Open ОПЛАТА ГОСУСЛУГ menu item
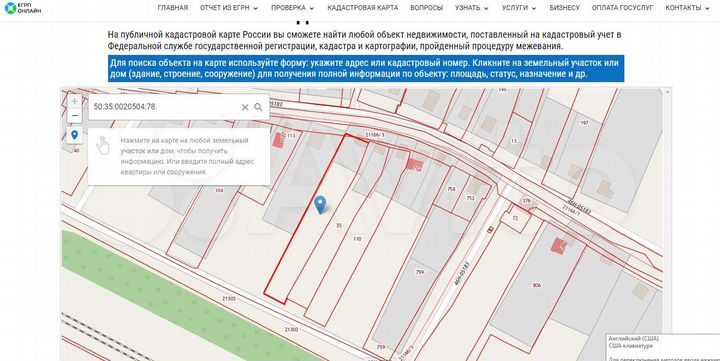720x361 pixels. click(622, 8)
